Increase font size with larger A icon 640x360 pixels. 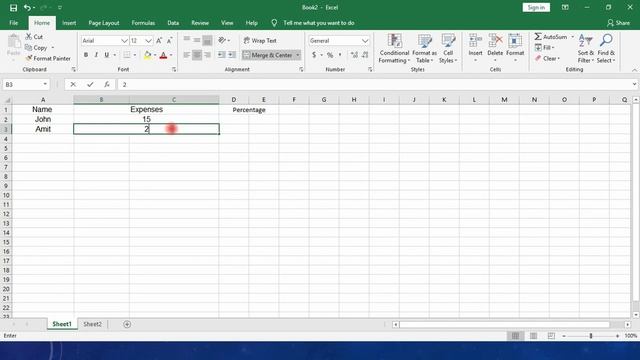[x=159, y=40]
